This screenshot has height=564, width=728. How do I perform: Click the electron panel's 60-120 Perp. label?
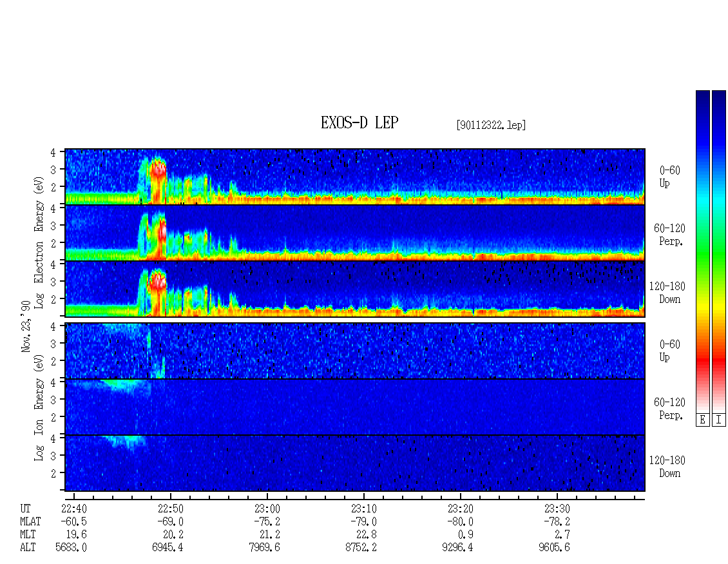coord(669,235)
